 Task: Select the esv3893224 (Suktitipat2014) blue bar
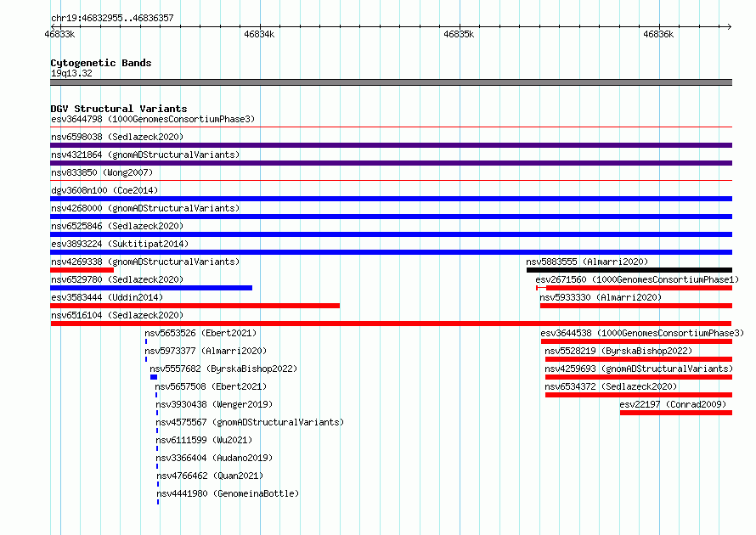pos(391,252)
